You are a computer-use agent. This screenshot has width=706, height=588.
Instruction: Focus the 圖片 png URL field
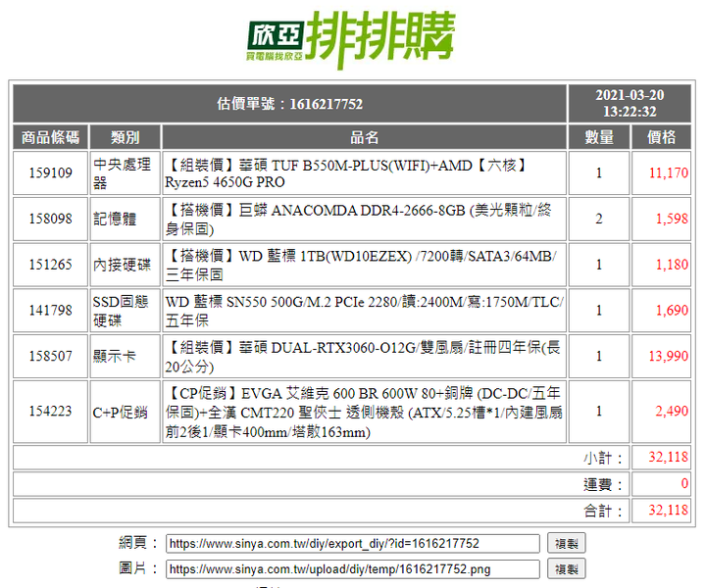[x=353, y=569]
